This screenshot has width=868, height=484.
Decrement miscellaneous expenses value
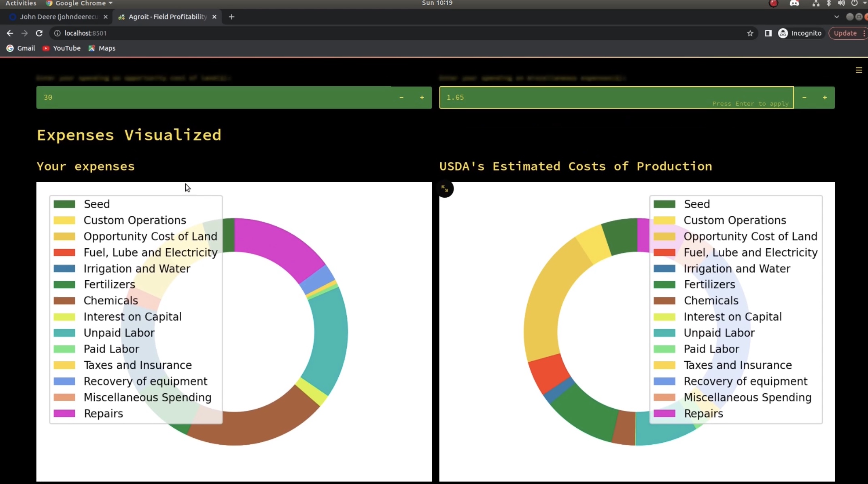[804, 98]
